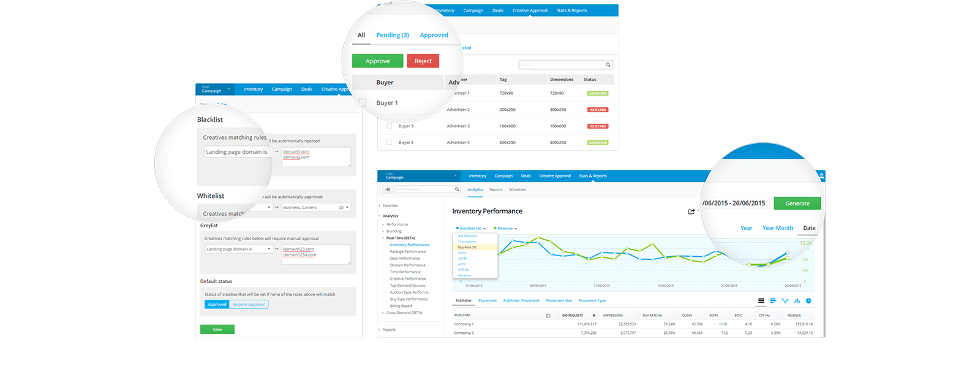Open the Approved tab in Creative Approval
This screenshot has height=375, width=980.
434,35
